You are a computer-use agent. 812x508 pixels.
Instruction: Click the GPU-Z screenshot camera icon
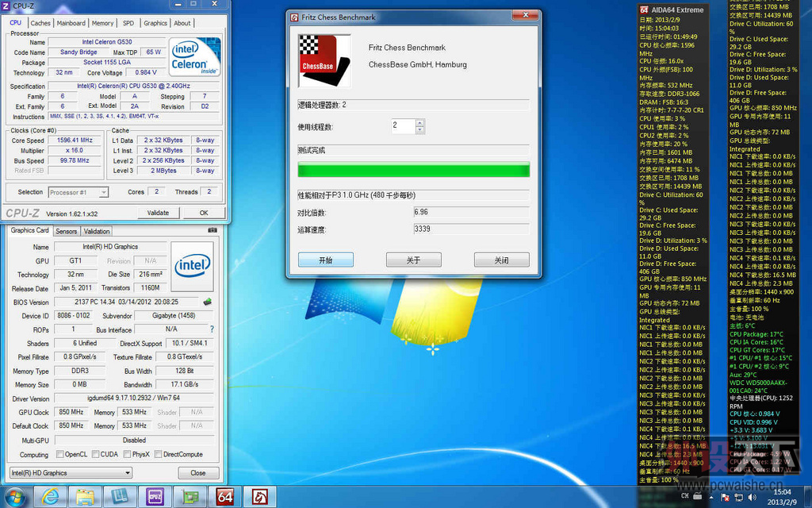click(213, 229)
